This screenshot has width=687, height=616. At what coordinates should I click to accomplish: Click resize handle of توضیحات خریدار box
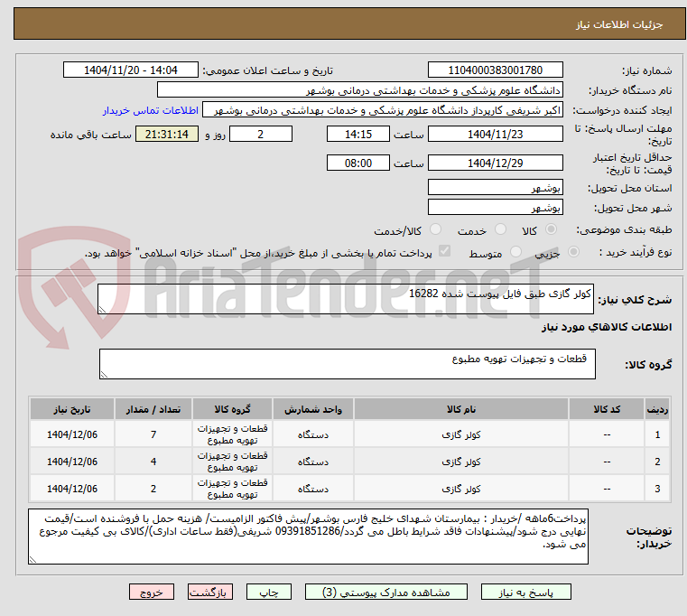[32, 559]
